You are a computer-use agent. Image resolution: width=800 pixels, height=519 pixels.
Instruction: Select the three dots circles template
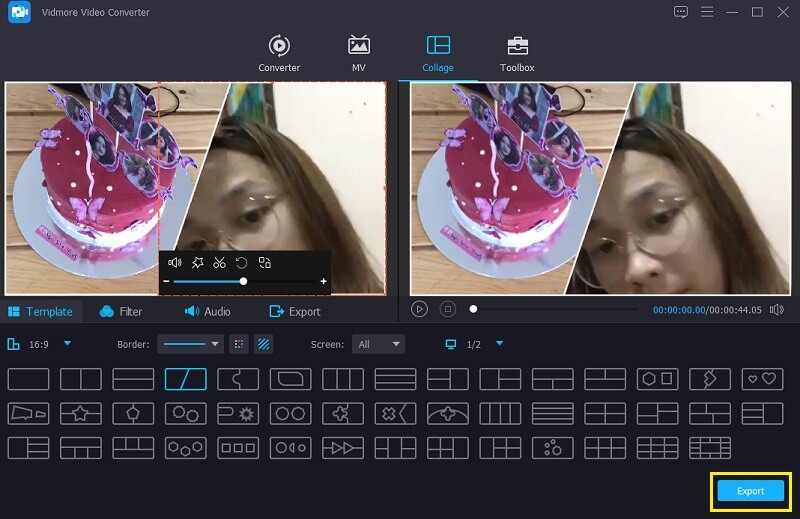click(553, 448)
